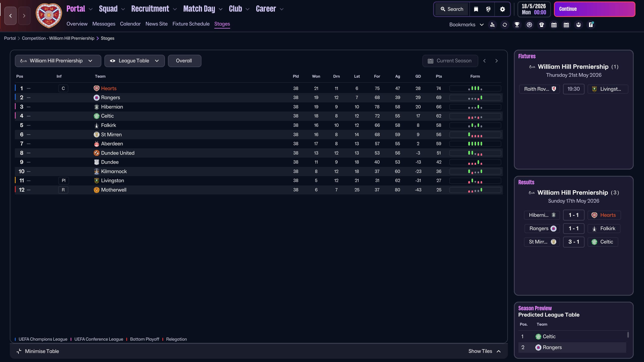Open the kit shirt bookmark icon

tap(541, 25)
